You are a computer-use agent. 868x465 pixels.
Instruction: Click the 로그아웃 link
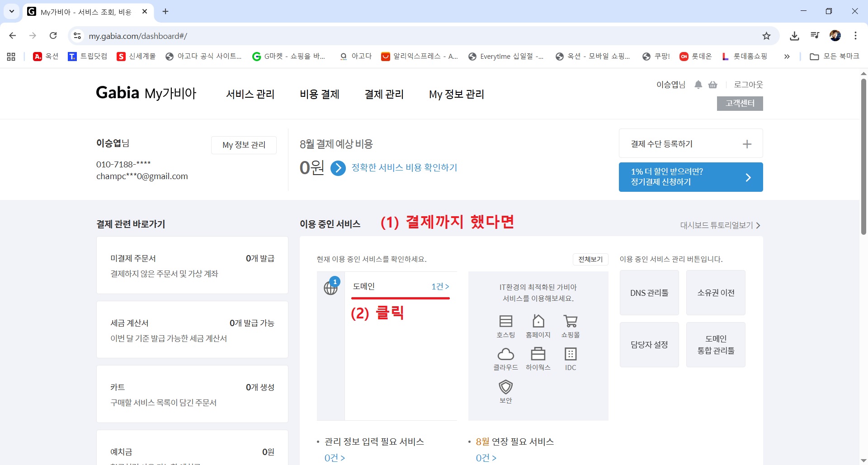click(748, 85)
